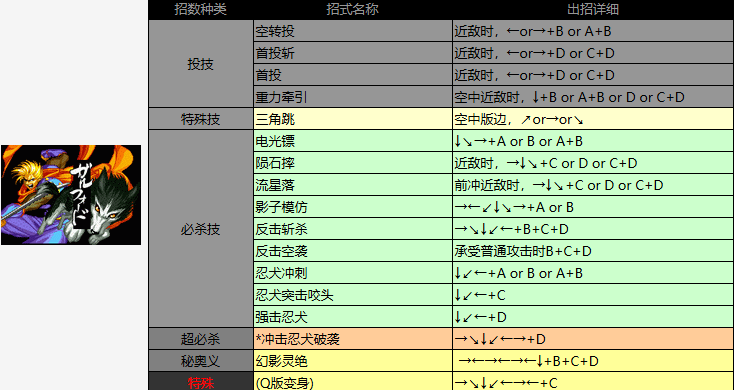The height and width of the screenshot is (390, 734).
Task: Select the →↘↓↙←→←+C command cell
Action: pos(593,382)
